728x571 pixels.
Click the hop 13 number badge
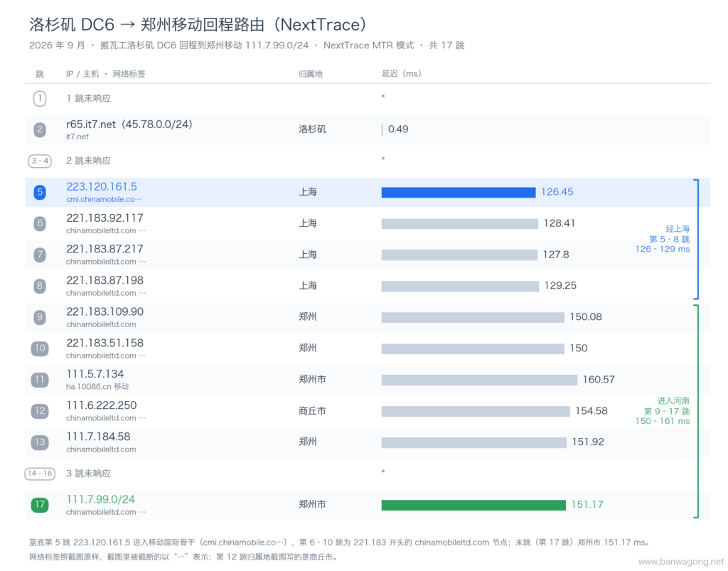[40, 442]
